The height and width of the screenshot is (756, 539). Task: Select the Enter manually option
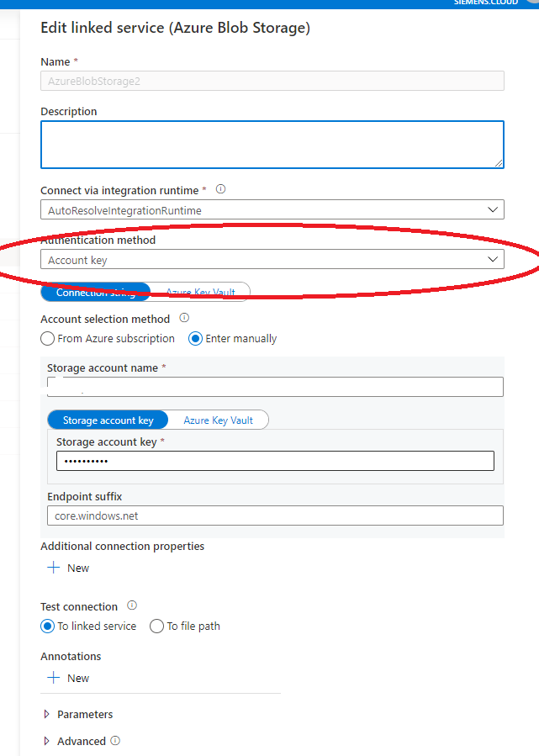point(194,338)
